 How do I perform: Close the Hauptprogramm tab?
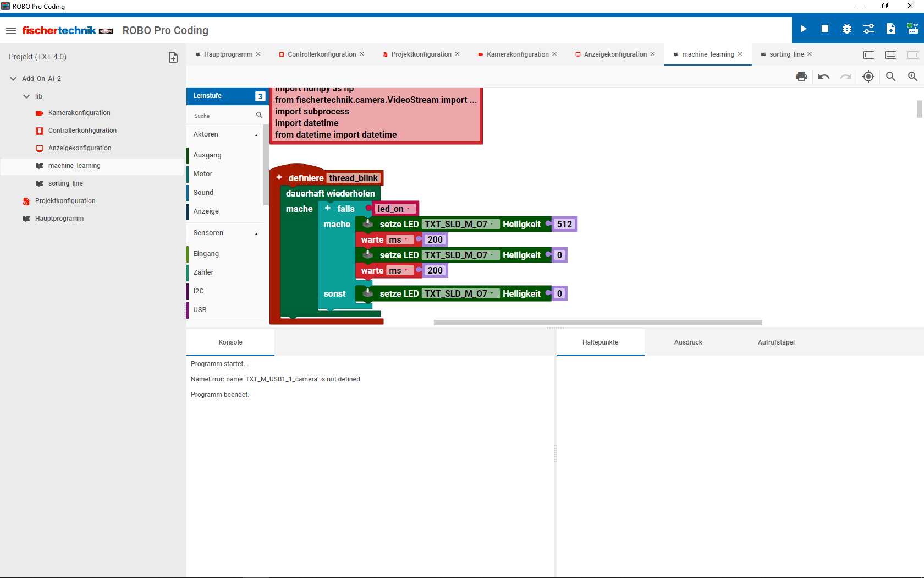click(258, 54)
